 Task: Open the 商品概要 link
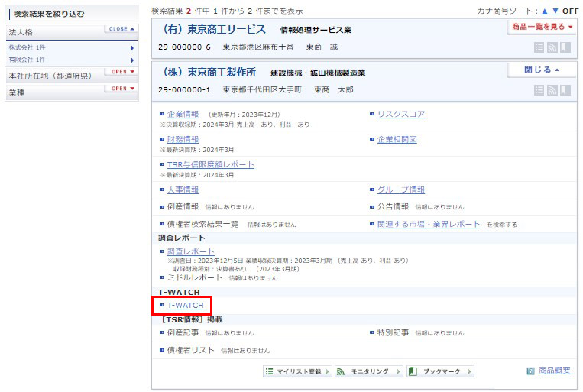(x=555, y=371)
